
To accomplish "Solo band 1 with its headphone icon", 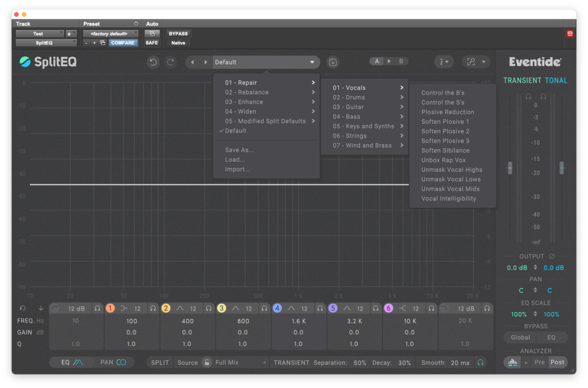I will coord(153,308).
